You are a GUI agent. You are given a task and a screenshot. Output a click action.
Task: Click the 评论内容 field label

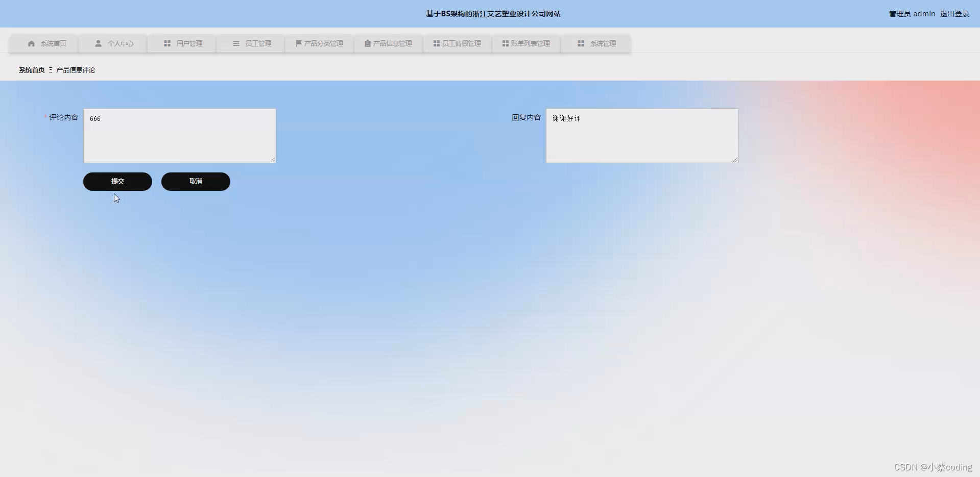pos(63,117)
